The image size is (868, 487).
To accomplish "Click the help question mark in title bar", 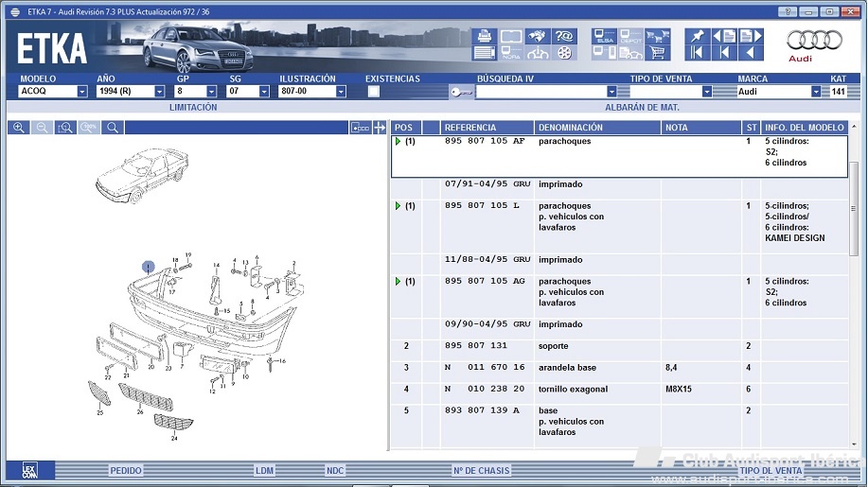I will [788, 11].
